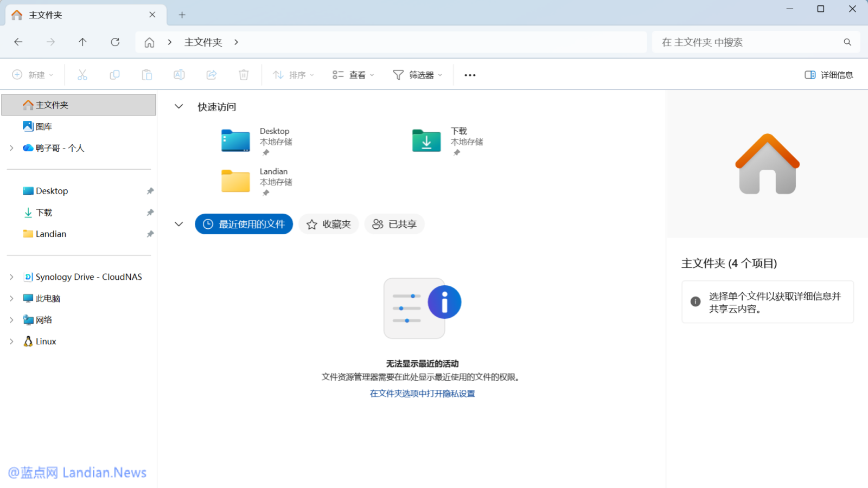Collapse the 快速访问 section
Viewport: 868px width, 488px height.
pos(178,107)
